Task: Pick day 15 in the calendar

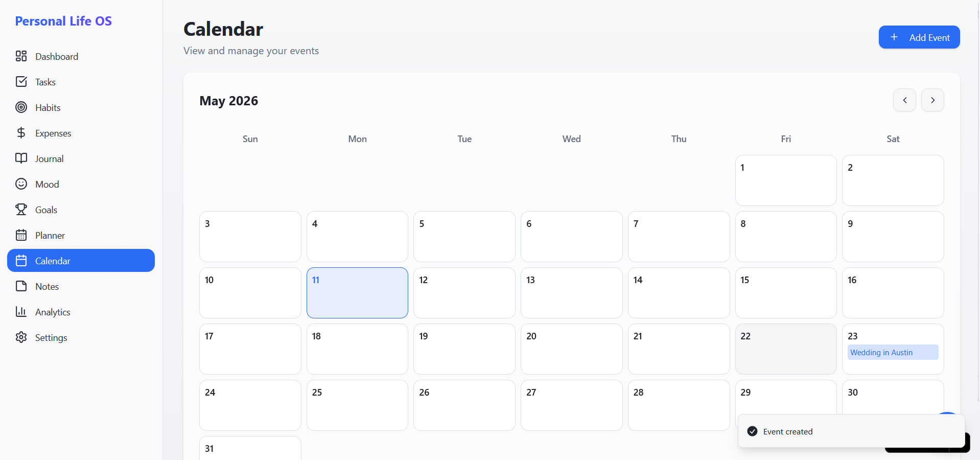Action: pos(786,293)
